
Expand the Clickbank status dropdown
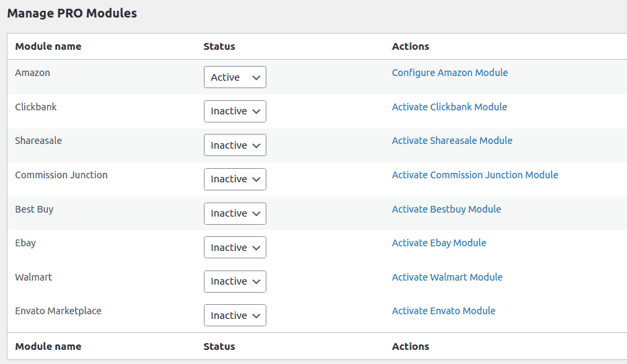[235, 111]
